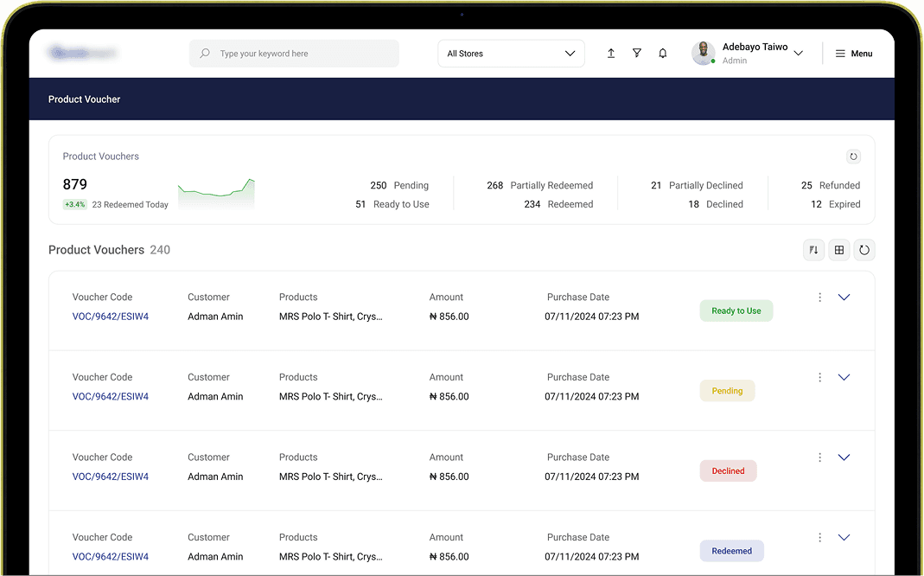Open notifications bell icon
924x576 pixels.
pos(663,53)
